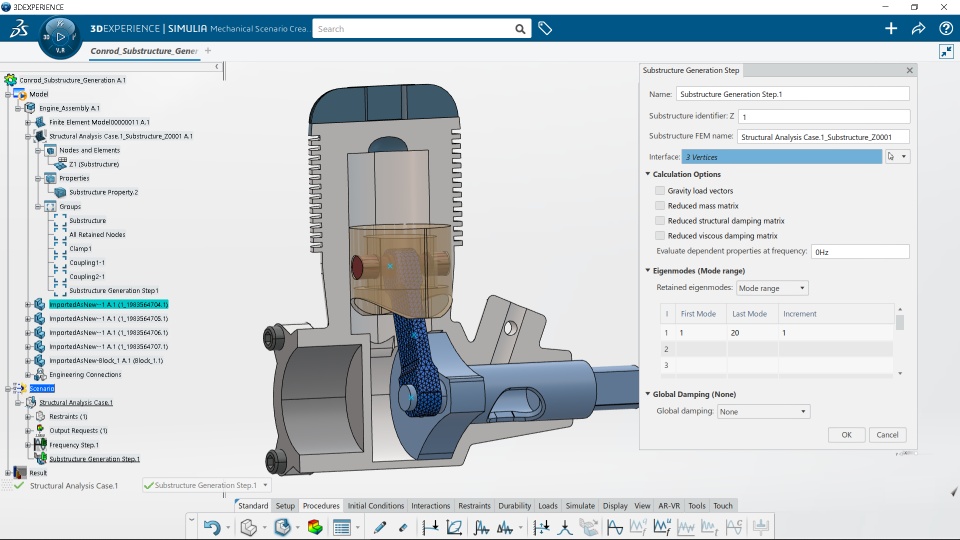Click the tag icon next to search
Viewport: 960px width, 540px height.
[x=545, y=28]
